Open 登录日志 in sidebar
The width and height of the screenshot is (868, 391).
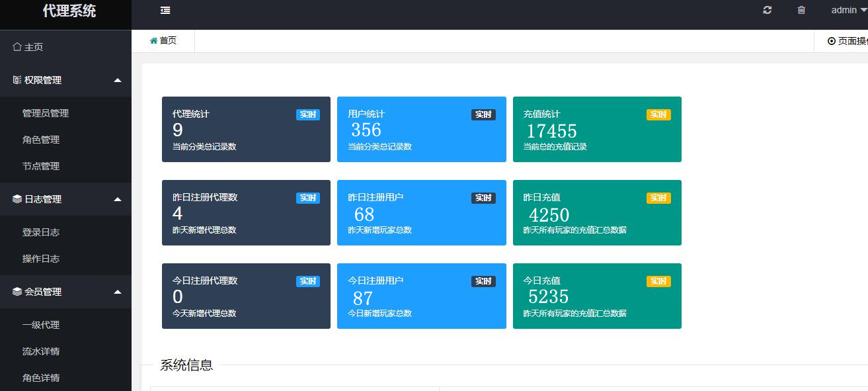(41, 232)
